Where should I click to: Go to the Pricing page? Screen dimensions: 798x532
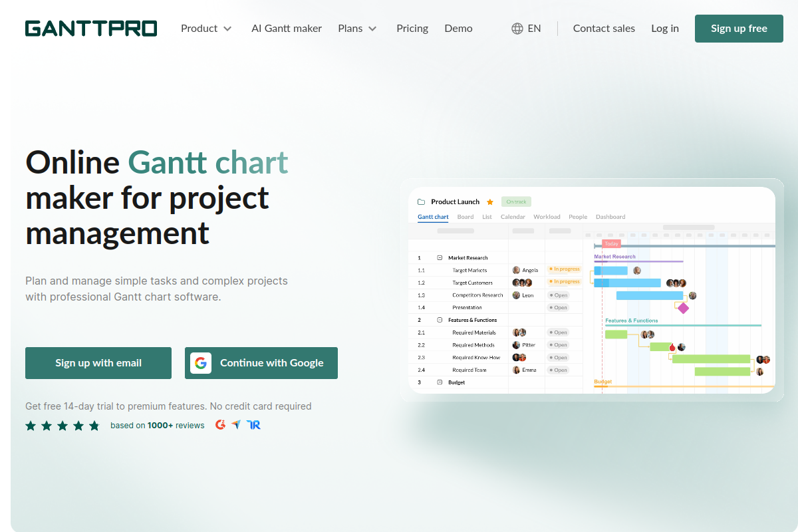(412, 29)
